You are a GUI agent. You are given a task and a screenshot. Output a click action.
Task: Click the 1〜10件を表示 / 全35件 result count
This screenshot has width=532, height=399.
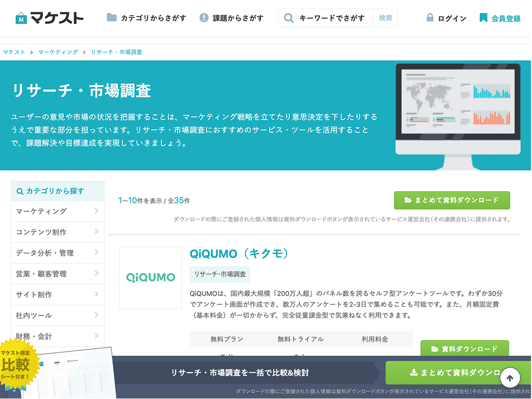coord(154,200)
